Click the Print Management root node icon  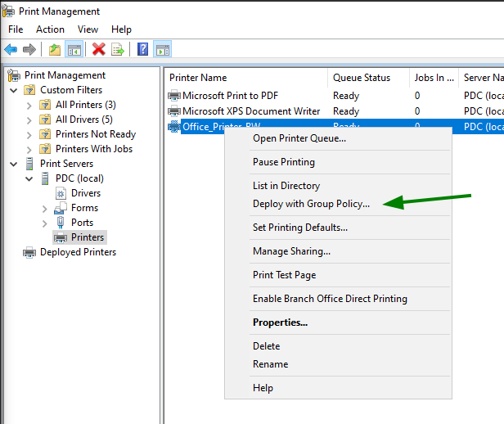(14, 75)
